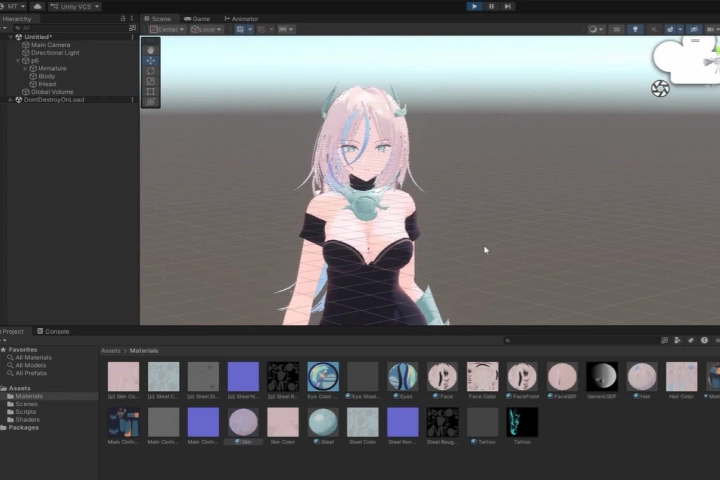Select the Hair material sphere asset
Viewport: 720px width, 480px height.
coord(642,377)
